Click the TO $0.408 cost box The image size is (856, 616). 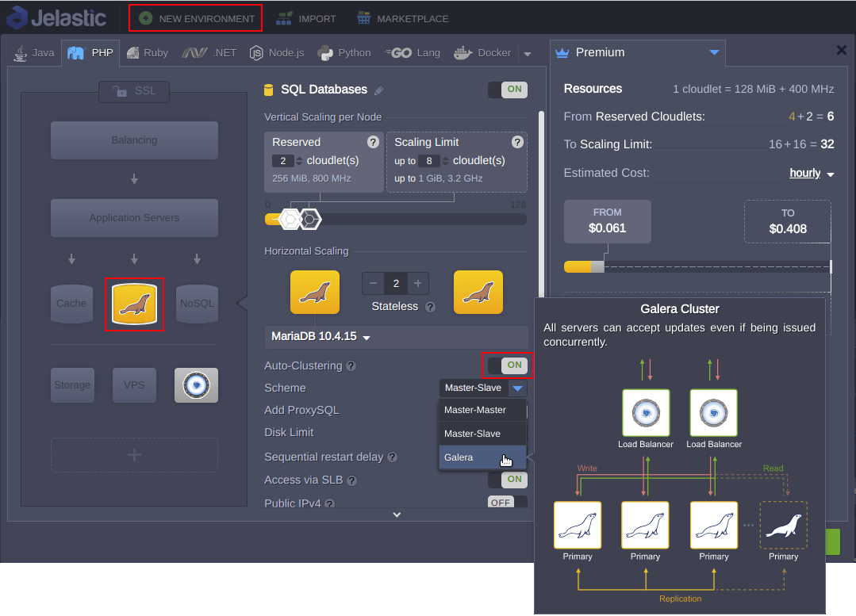787,221
